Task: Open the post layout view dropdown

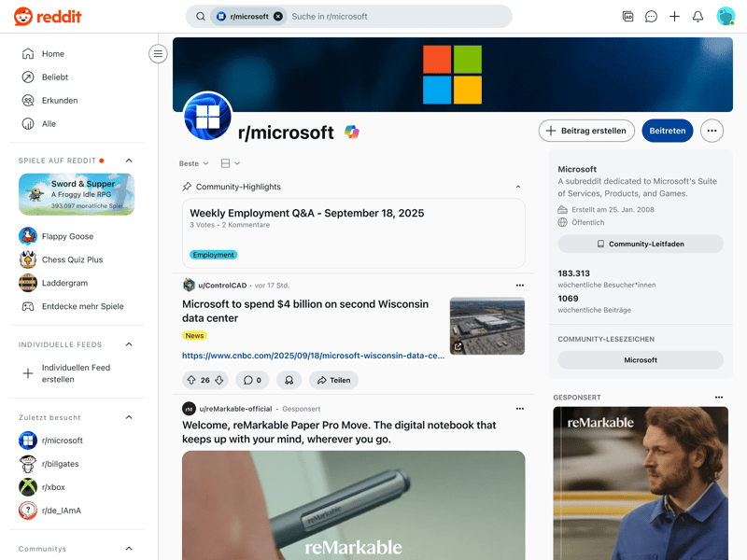Action: 230,163
